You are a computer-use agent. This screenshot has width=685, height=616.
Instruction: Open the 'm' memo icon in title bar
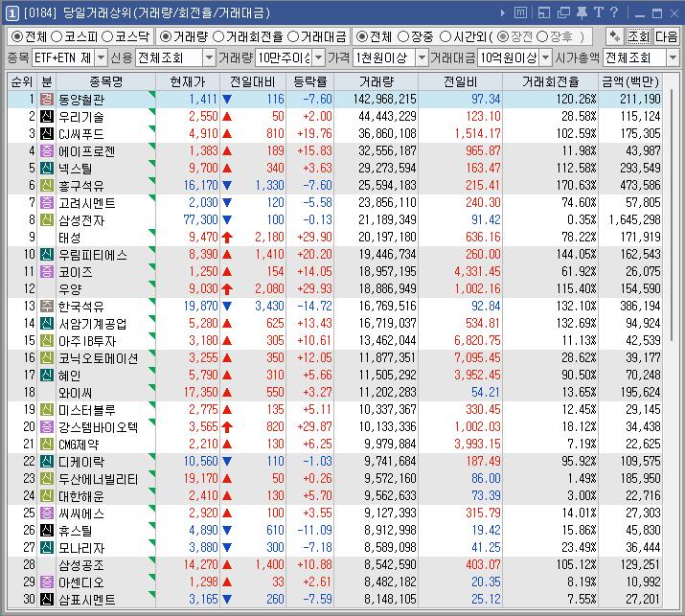tap(520, 13)
